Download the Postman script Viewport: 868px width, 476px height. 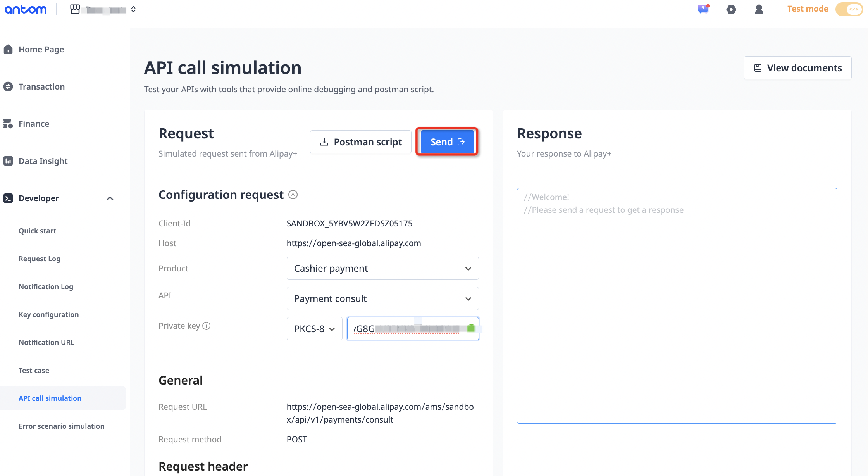coord(361,142)
